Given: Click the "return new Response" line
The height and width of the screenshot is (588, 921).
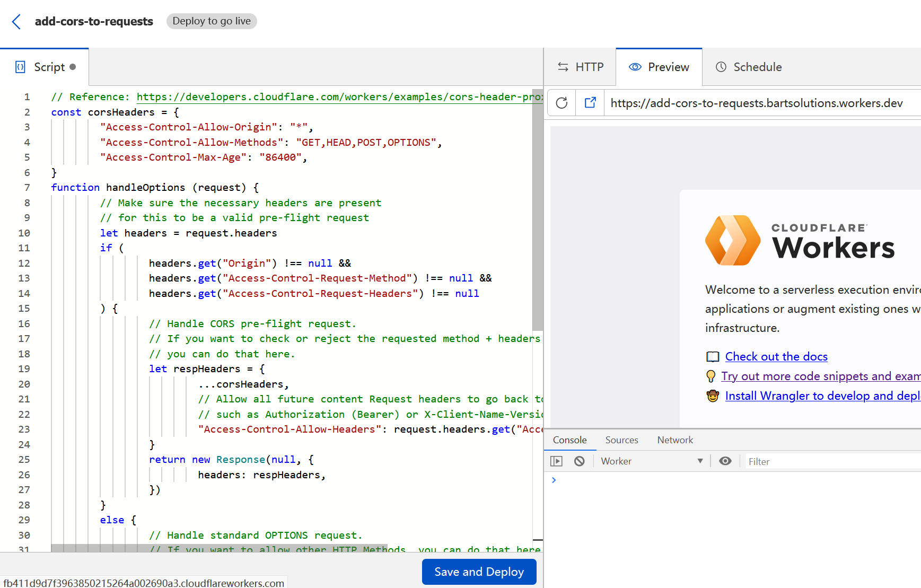Looking at the screenshot, I should [232, 460].
